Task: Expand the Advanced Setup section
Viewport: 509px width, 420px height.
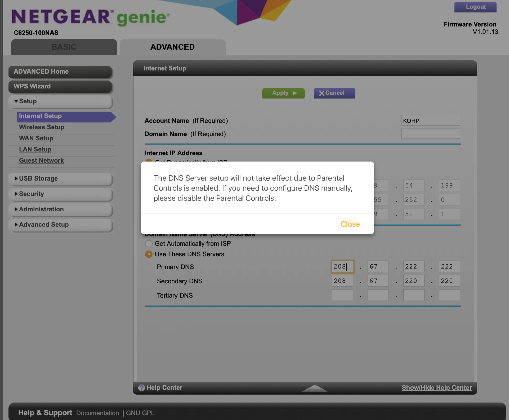Action: (x=60, y=225)
